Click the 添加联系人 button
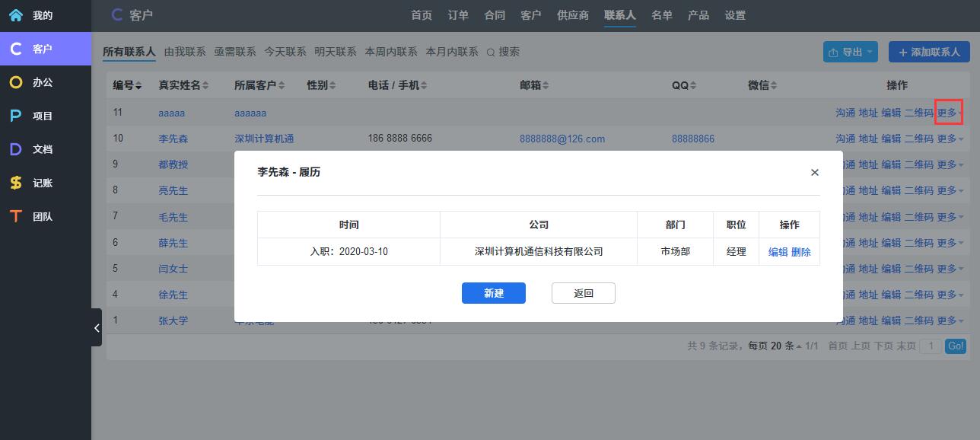 point(929,52)
